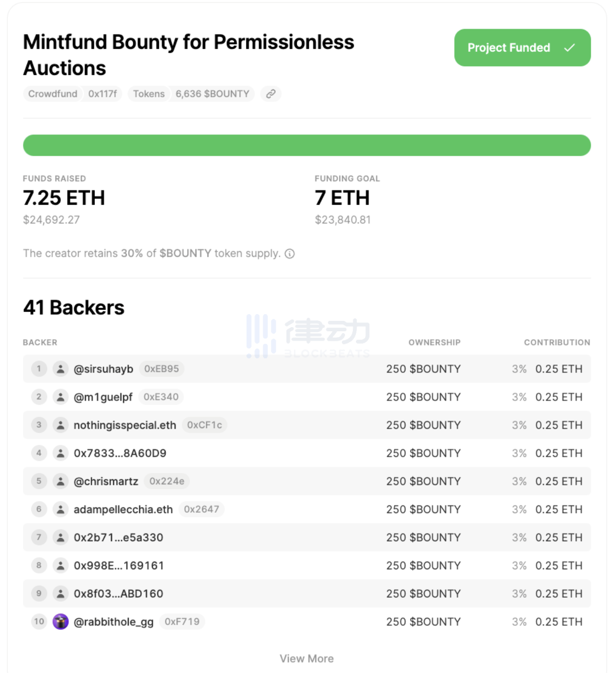Screen dimensions: 616x673
Task: Click the @m1guelpf profile avatar icon
Action: coord(60,397)
